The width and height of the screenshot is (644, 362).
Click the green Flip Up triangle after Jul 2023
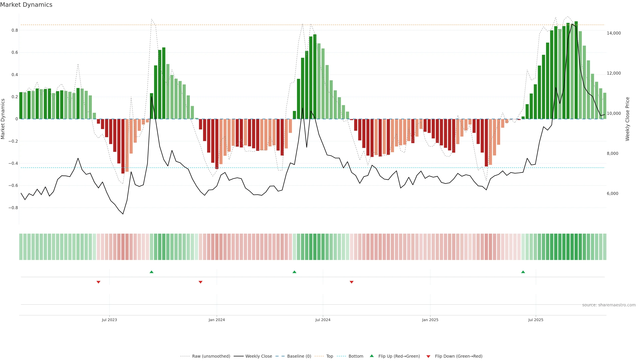click(x=151, y=272)
